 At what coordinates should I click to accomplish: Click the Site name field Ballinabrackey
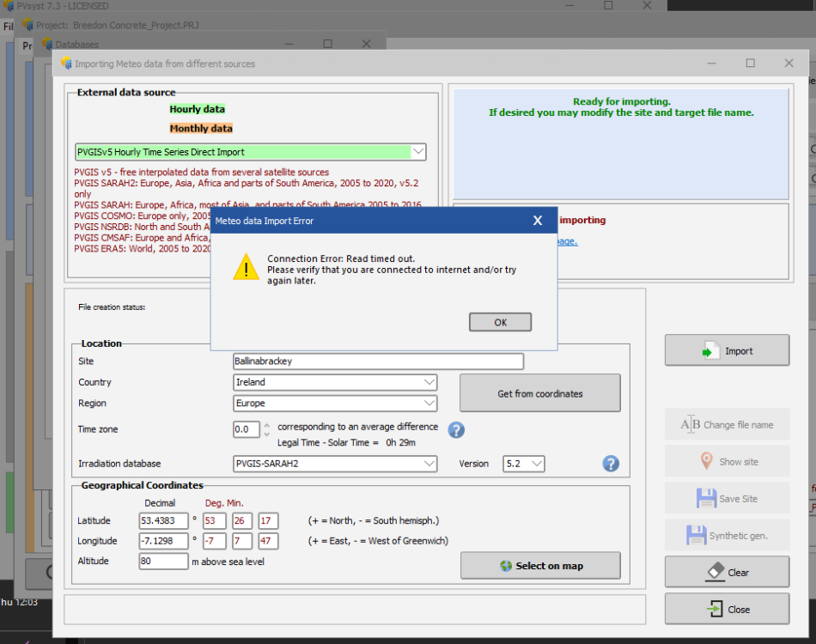point(378,361)
